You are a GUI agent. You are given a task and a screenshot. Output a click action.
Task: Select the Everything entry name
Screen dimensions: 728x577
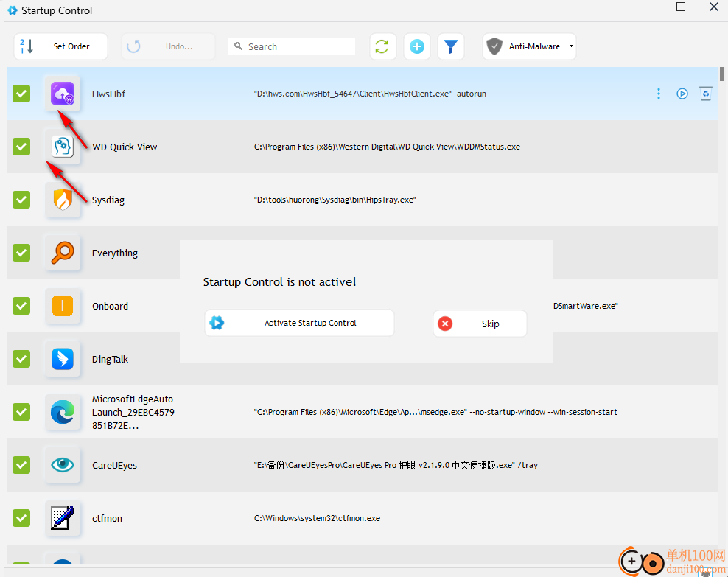115,253
